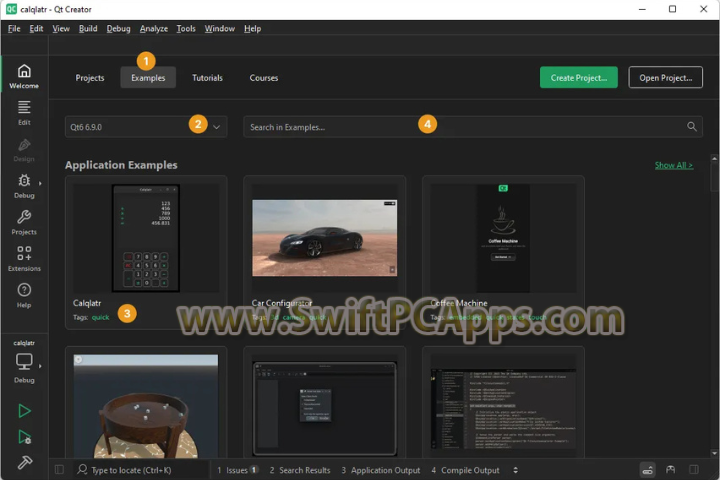This screenshot has width=720, height=480.
Task: Expand the Qt6 6.9.0 version dropdown
Action: tap(216, 127)
